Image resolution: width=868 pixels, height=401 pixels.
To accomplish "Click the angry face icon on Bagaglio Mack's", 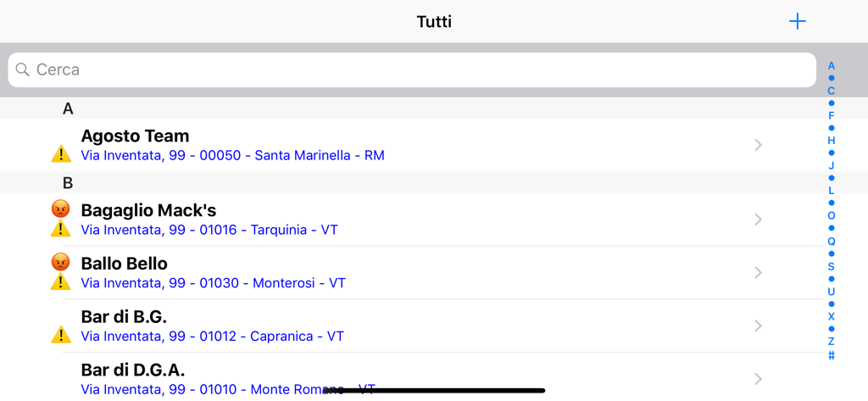I will pos(61,209).
